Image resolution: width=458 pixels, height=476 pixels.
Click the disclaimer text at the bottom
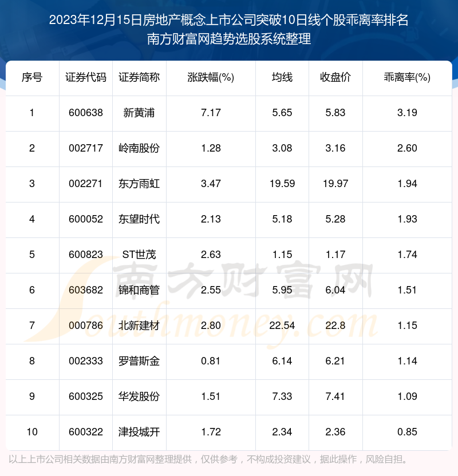pyautogui.click(x=208, y=459)
